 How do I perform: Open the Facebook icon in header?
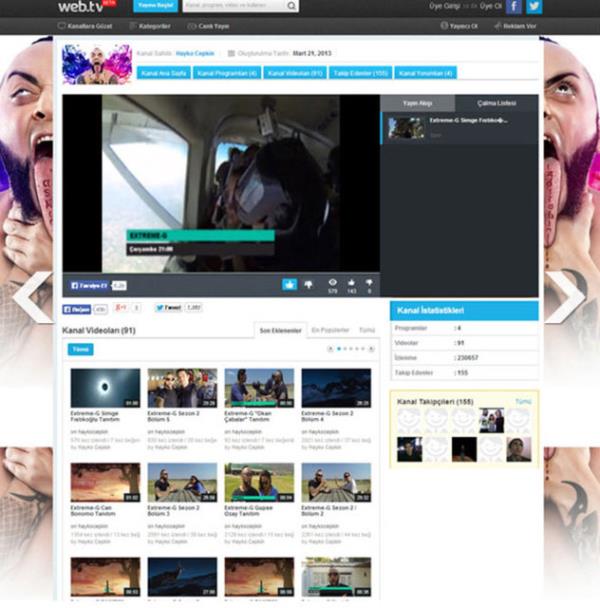(514, 6)
